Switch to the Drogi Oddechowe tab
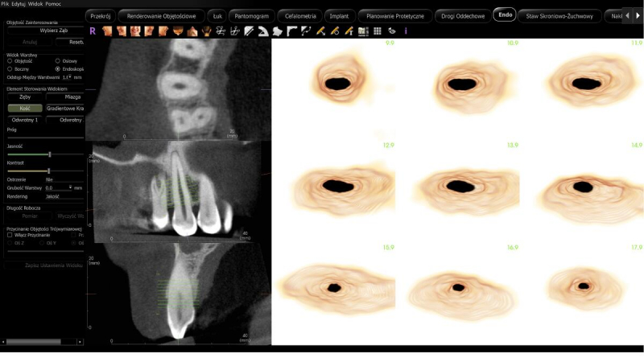This screenshot has width=644, height=362. (x=463, y=16)
